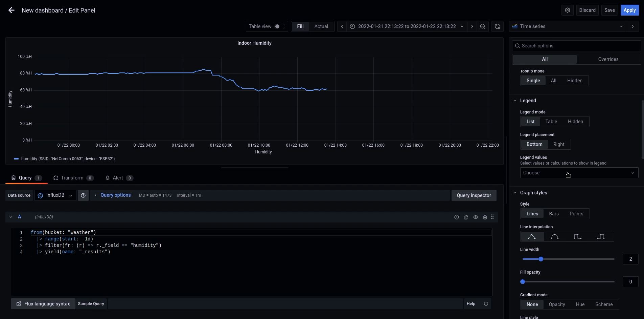Screen dimensions: 644x319
Task: Open the InfluxDB data source dropdown
Action: (x=55, y=195)
